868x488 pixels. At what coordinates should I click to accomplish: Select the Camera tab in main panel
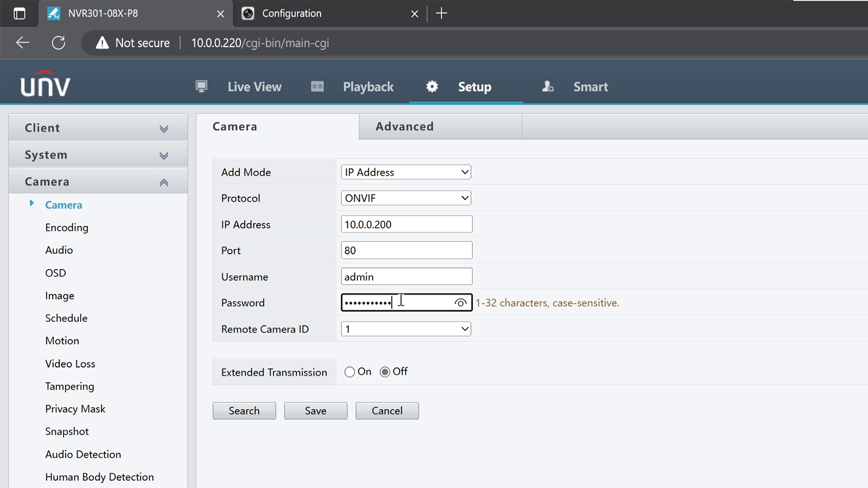[x=277, y=126]
